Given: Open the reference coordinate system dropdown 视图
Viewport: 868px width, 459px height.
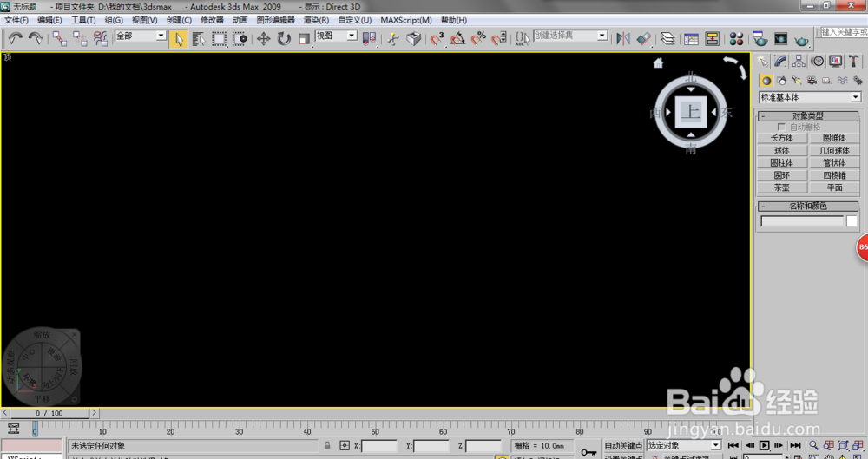Looking at the screenshot, I should click(x=336, y=36).
